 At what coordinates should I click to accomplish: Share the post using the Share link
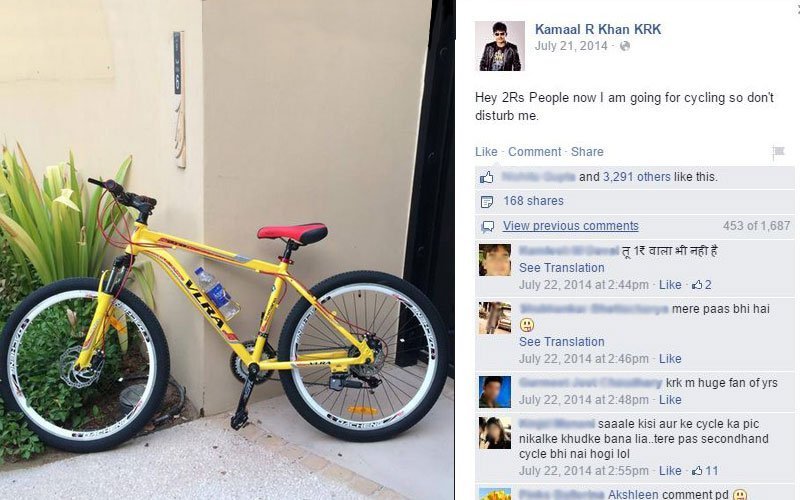click(587, 152)
